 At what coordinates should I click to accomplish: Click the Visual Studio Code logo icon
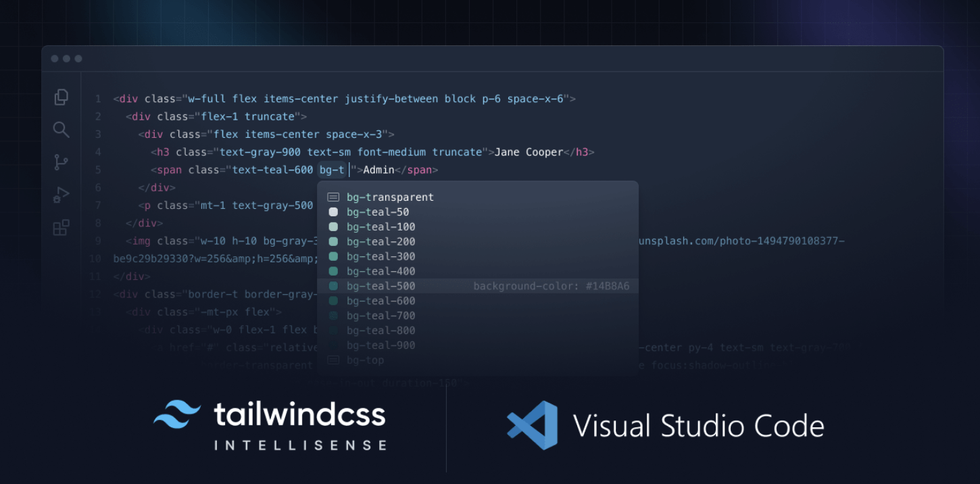click(x=533, y=425)
